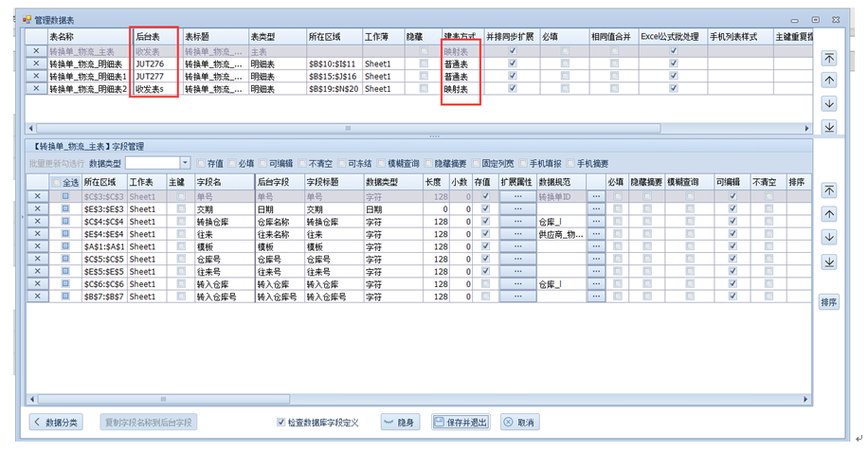The image size is (868, 451).
Task: Click the 保存并退出 button
Action: (461, 423)
